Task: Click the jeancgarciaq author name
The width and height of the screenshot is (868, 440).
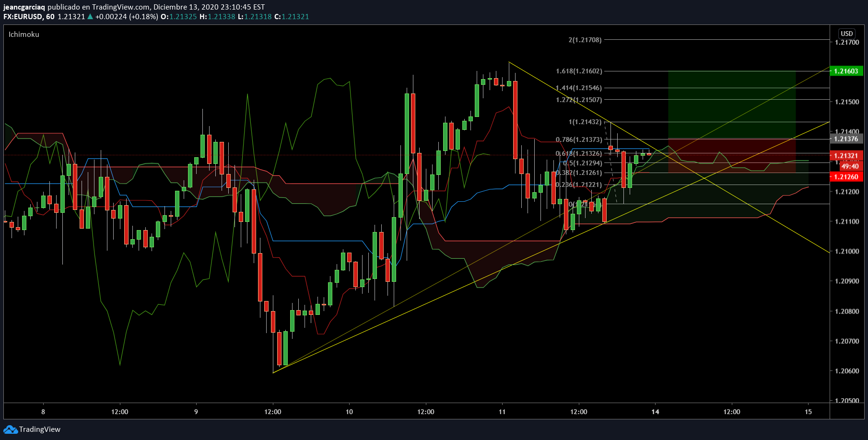Action: 24,7
